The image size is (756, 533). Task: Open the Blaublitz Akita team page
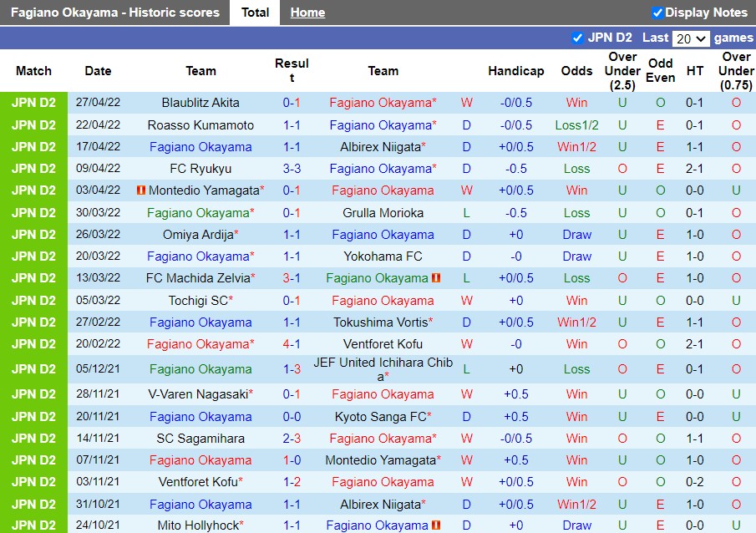[200, 103]
